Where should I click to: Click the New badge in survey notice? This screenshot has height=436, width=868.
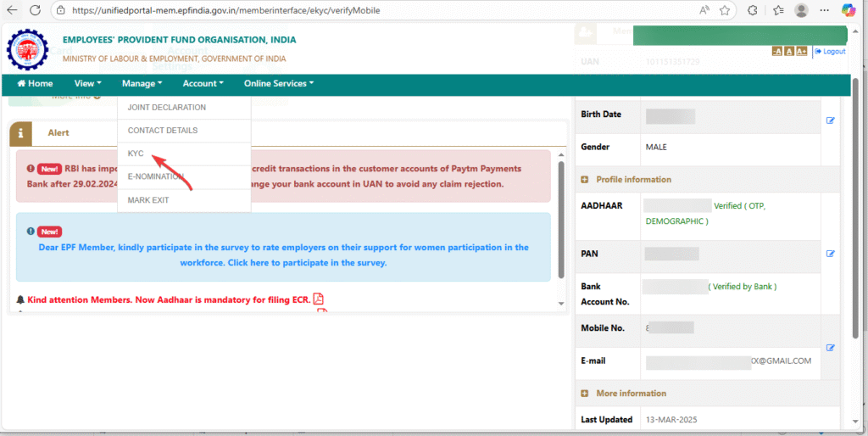click(49, 232)
